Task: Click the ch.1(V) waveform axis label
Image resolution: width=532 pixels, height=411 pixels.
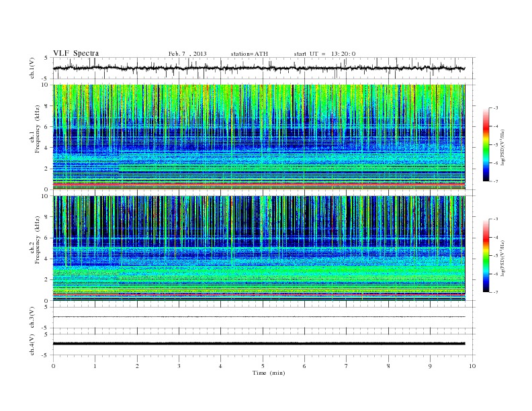Action: click(x=32, y=68)
